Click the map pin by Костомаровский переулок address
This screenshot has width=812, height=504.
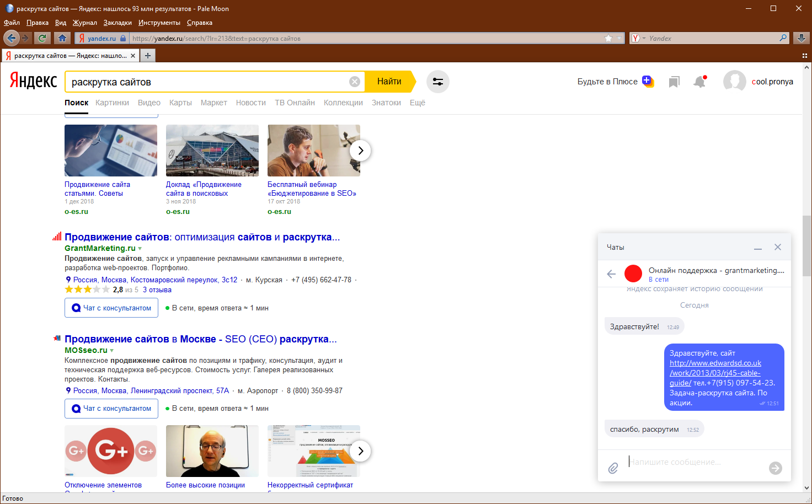coord(68,280)
